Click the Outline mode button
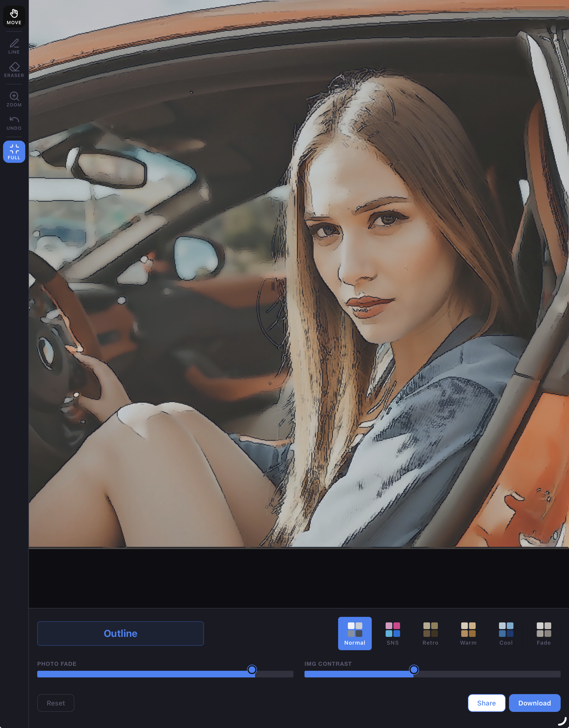 coord(120,633)
